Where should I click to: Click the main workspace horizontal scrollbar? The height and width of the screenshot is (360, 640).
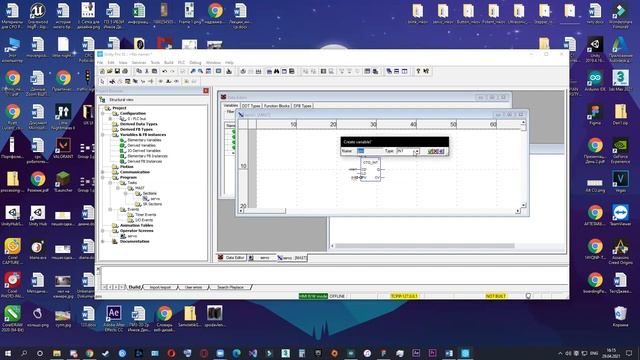pos(424,246)
